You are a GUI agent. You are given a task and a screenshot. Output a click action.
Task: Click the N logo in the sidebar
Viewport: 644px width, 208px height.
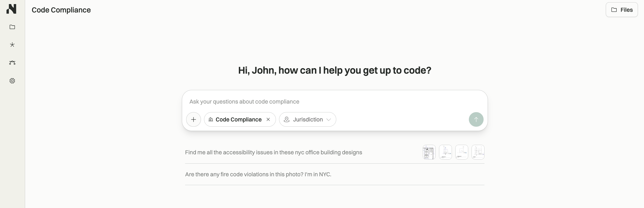pos(12,9)
